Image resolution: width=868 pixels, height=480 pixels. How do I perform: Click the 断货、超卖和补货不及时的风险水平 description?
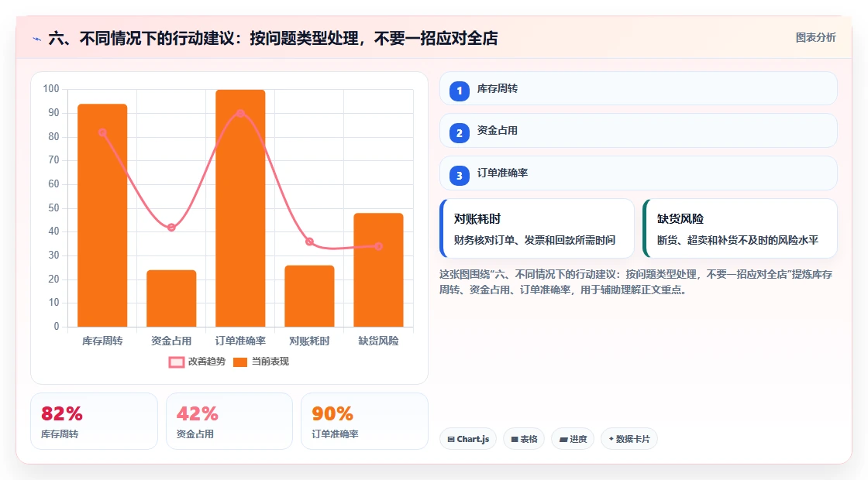coord(737,240)
